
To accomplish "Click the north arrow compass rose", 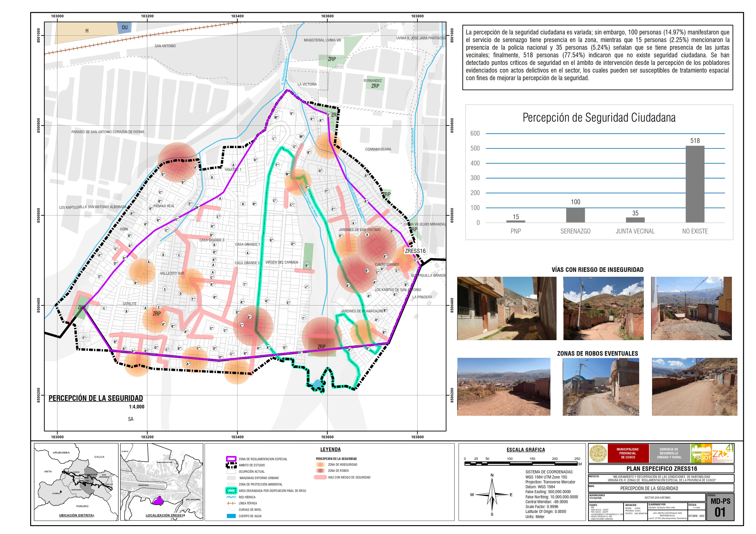I will pos(492,495).
